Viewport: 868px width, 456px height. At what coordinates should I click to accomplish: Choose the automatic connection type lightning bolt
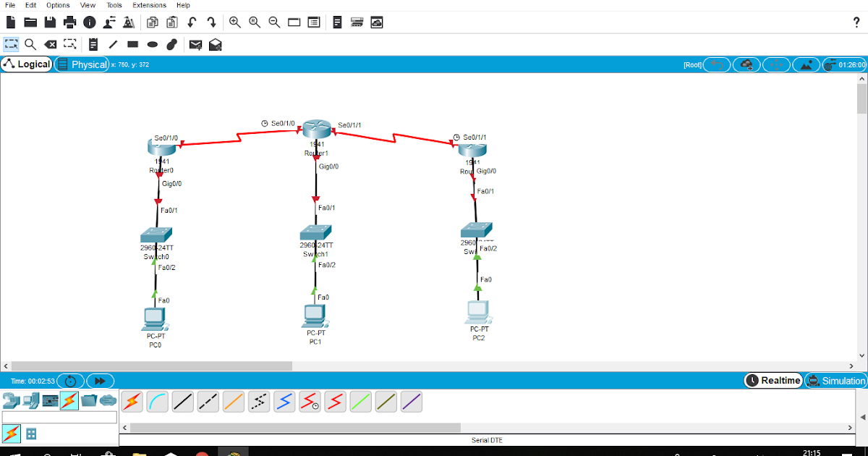point(132,401)
